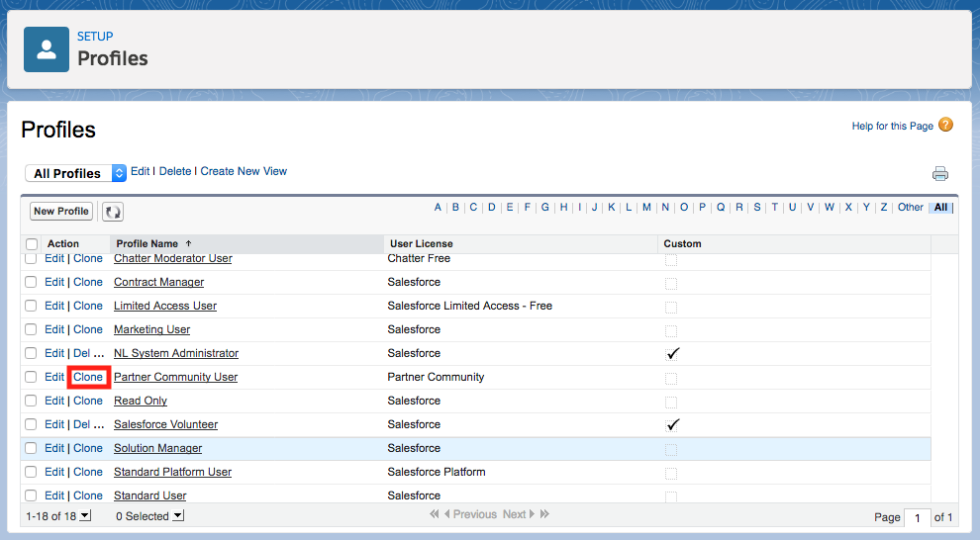Screen dimensions: 980x540
Task: Jump to last page arrows
Action: coord(544,514)
